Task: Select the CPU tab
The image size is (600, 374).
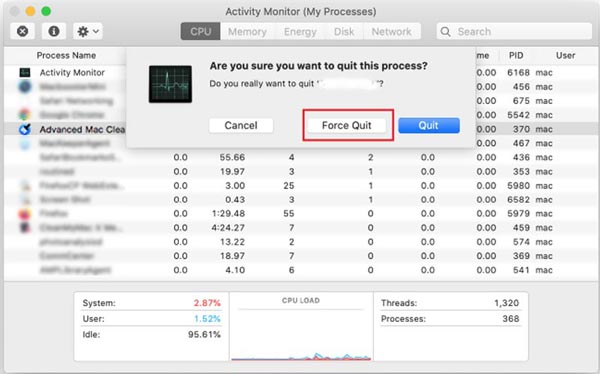Action: [201, 31]
